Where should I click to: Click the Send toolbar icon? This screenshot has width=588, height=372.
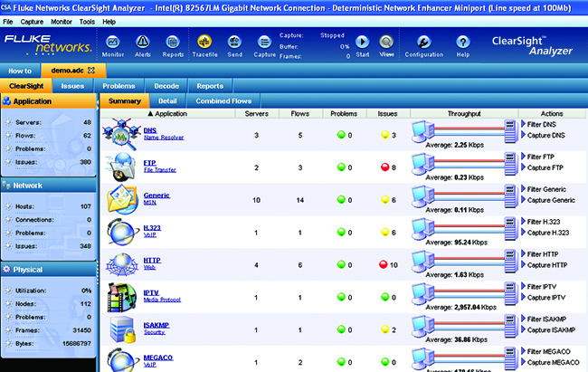(x=235, y=42)
